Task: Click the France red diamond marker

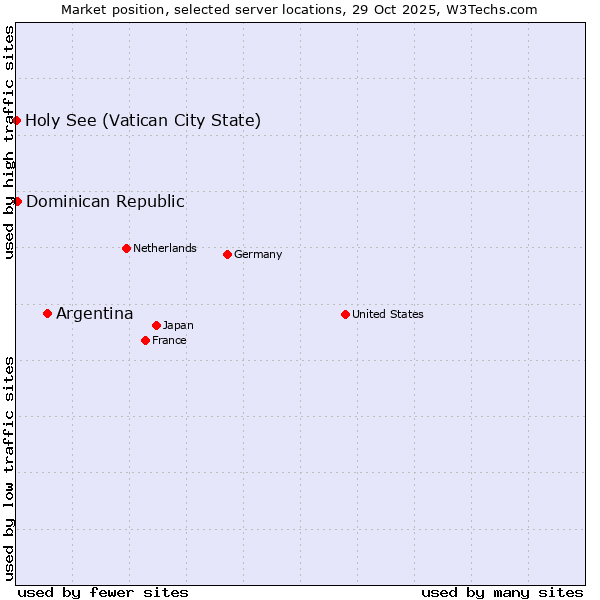Action: [145, 340]
